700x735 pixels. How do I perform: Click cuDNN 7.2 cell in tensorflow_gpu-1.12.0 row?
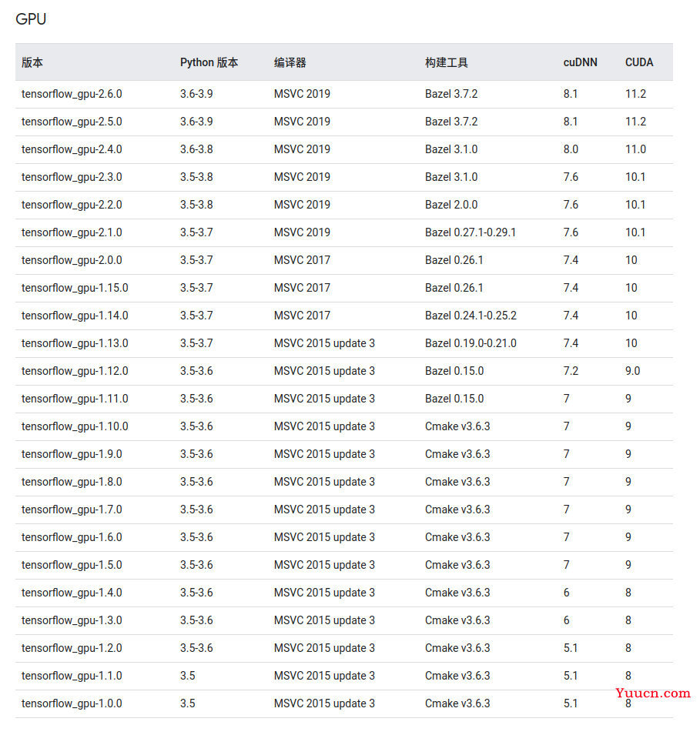click(x=571, y=371)
